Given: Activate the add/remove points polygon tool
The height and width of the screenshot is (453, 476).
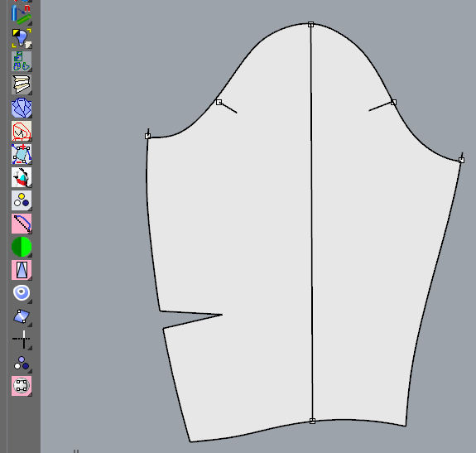Looking at the screenshot, I should 22,154.
